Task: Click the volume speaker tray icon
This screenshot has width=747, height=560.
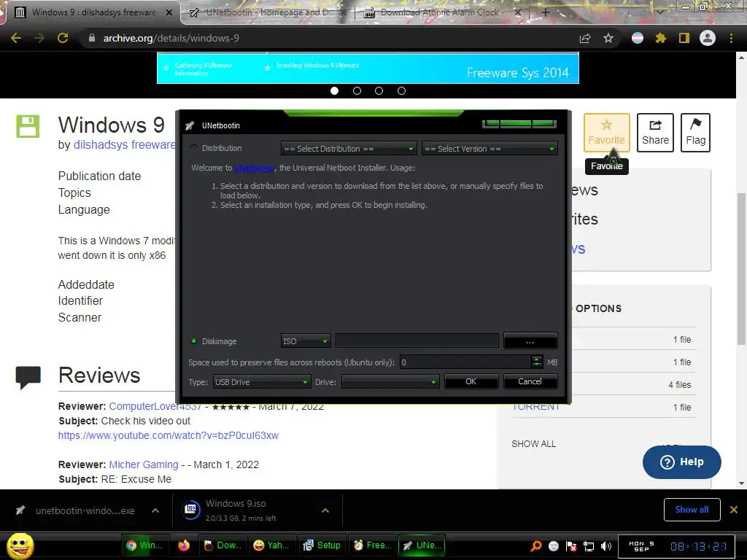Action: point(606,546)
